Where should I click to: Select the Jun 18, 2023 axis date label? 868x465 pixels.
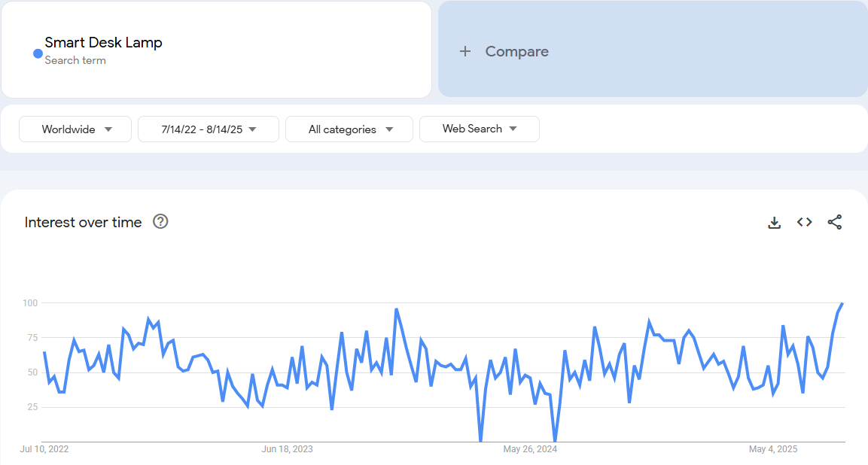pyautogui.click(x=287, y=449)
